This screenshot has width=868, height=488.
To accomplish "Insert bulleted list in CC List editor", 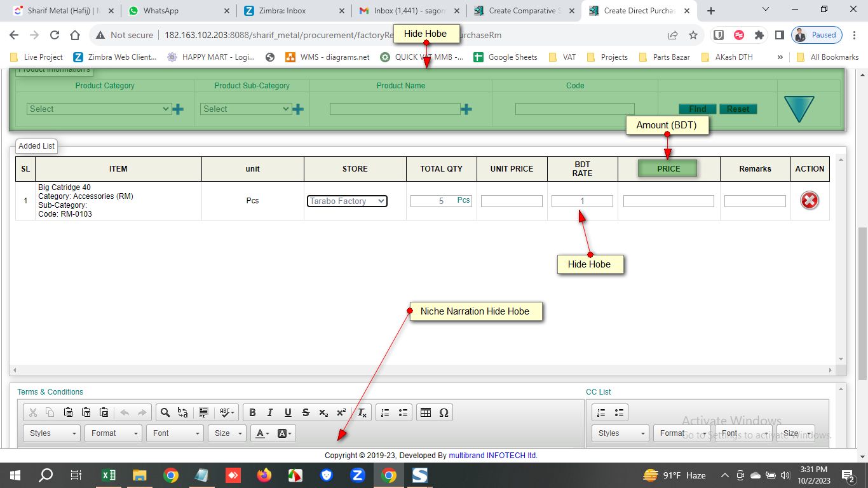I will (x=620, y=412).
